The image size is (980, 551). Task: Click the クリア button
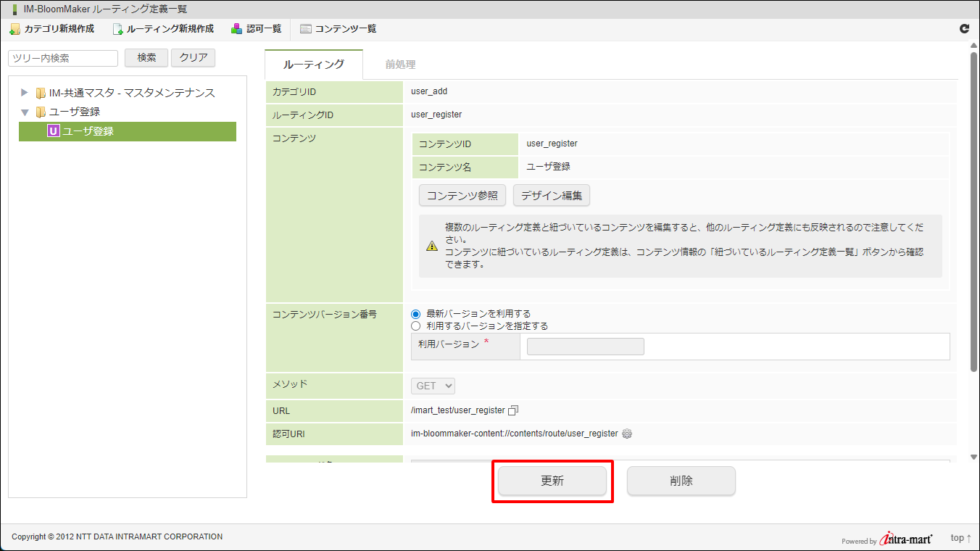pos(194,58)
